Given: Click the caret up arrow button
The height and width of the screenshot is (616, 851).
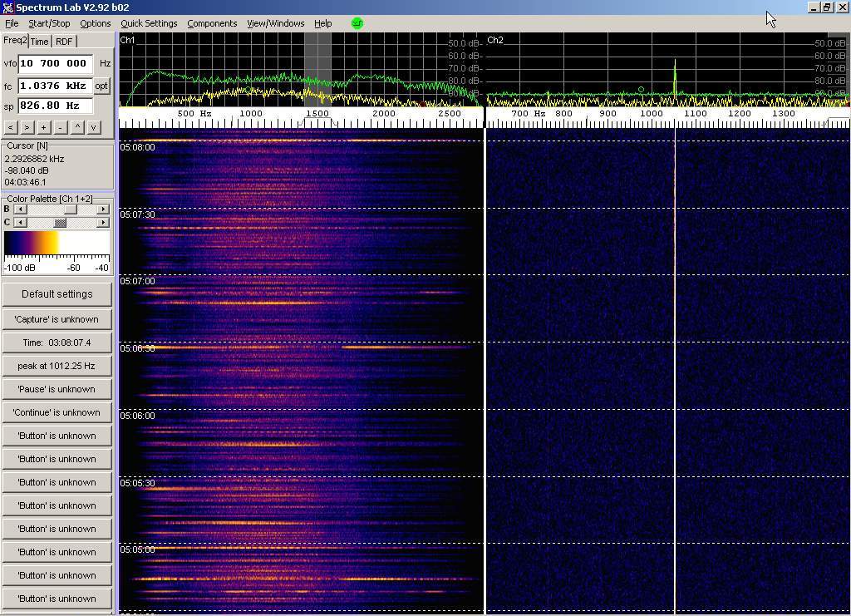Looking at the screenshot, I should (x=77, y=127).
